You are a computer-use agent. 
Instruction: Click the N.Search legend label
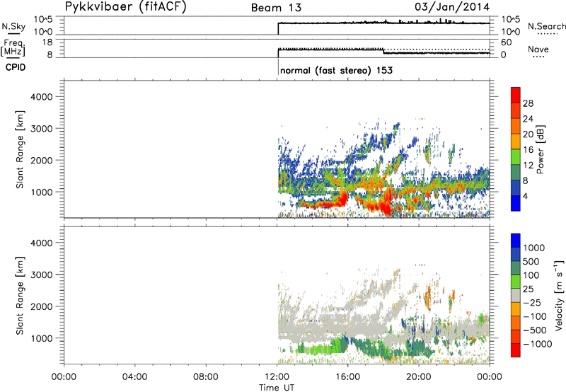pyautogui.click(x=546, y=26)
